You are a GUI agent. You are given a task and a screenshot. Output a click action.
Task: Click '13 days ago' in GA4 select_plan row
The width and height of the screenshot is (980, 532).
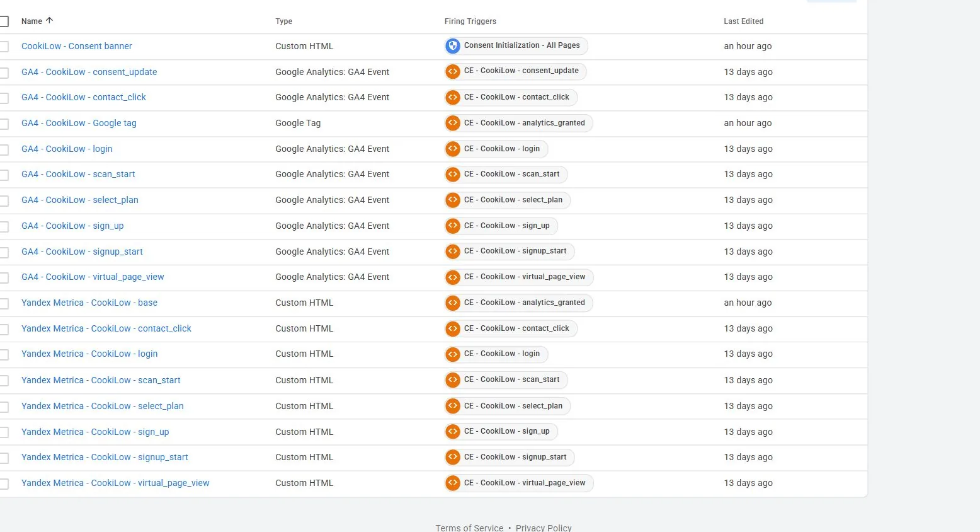click(748, 200)
